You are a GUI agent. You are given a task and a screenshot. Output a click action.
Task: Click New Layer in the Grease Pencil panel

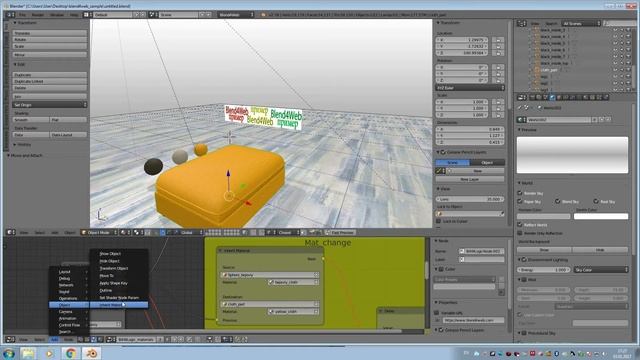click(x=470, y=179)
